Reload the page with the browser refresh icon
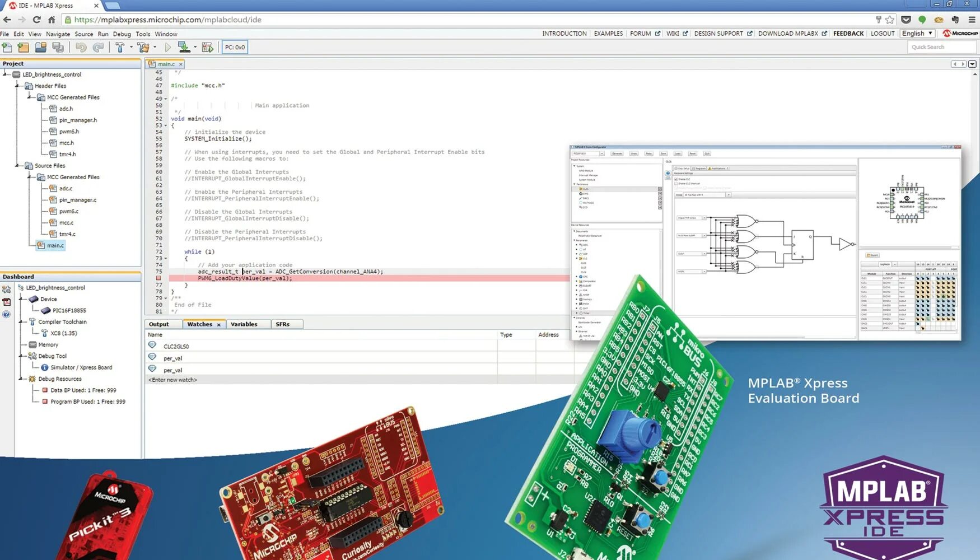 coord(36,20)
